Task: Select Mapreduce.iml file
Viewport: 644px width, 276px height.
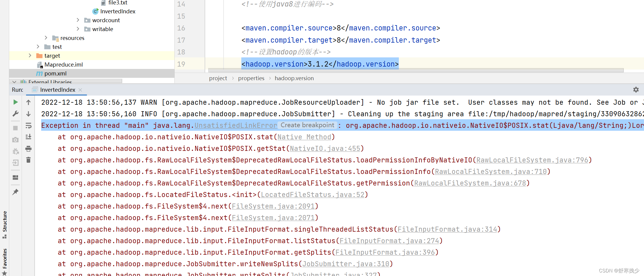Action: [63, 64]
